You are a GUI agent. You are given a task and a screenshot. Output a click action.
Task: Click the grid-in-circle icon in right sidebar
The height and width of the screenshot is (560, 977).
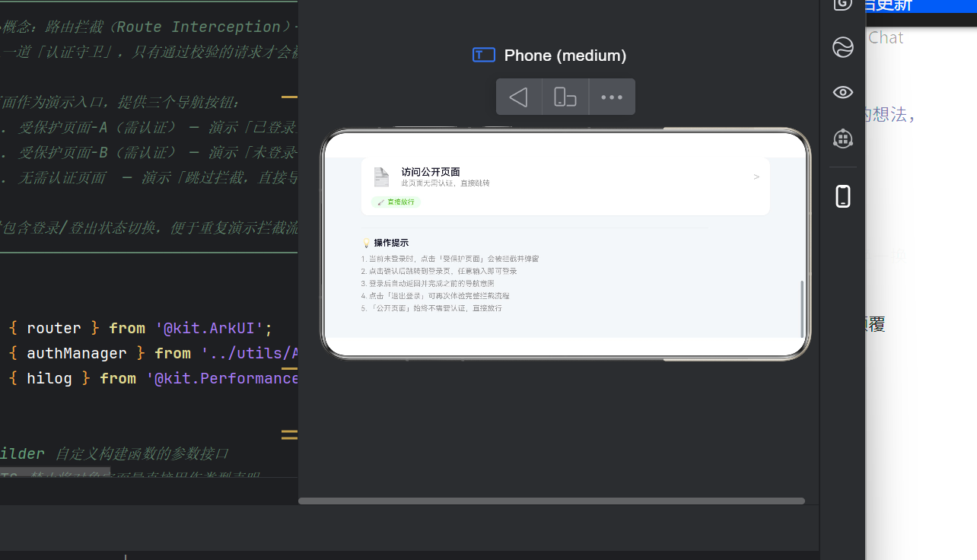point(843,138)
